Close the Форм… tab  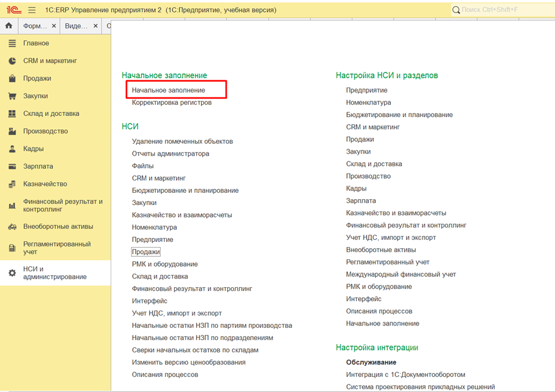tap(54, 26)
